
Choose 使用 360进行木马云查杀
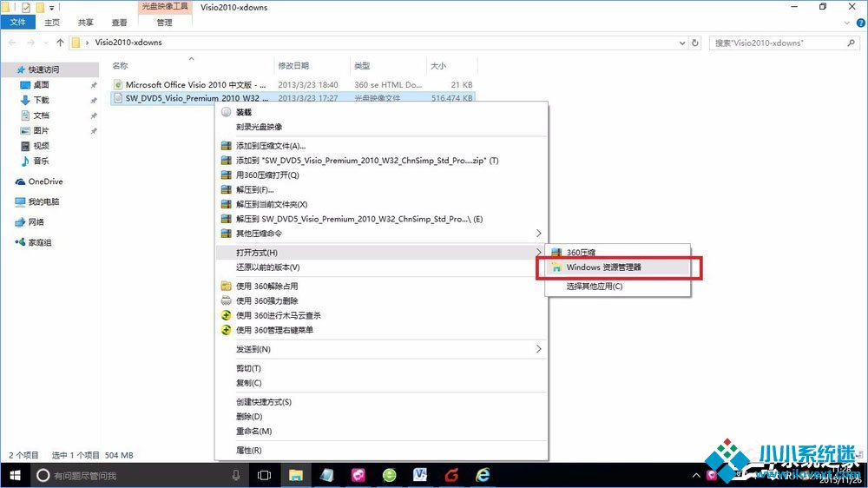click(382, 315)
